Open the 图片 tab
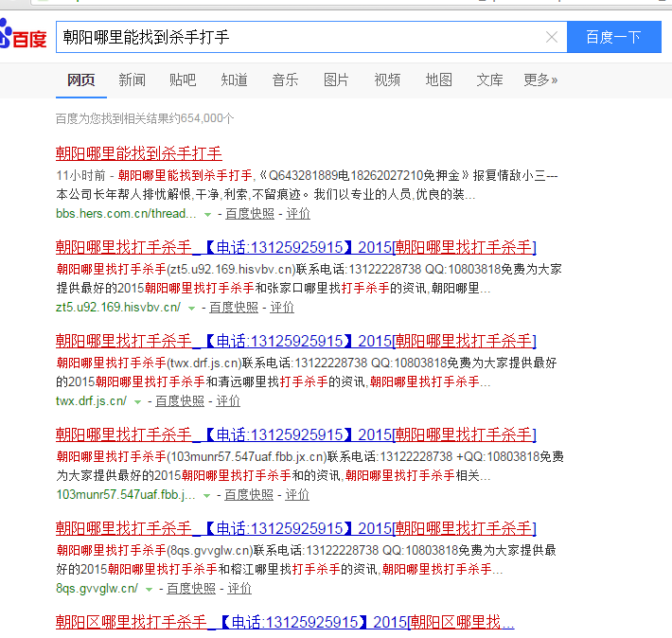 (336, 80)
